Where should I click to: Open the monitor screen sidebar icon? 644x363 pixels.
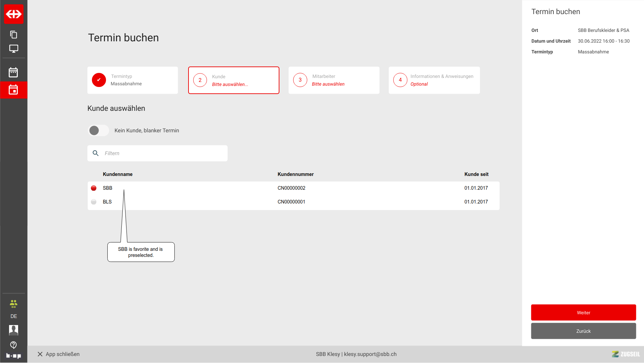13,49
